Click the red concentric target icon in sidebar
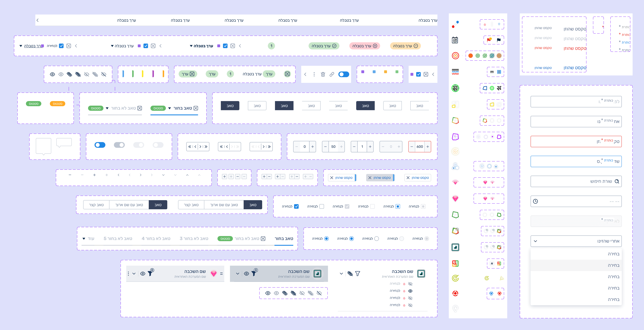The width and height of the screenshot is (644, 330). [455, 56]
